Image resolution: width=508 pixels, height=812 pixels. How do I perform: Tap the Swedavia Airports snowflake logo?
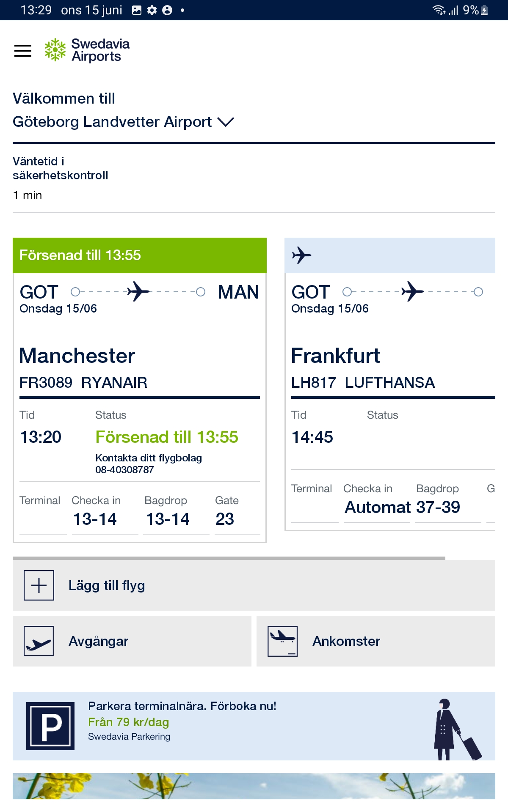coord(55,50)
